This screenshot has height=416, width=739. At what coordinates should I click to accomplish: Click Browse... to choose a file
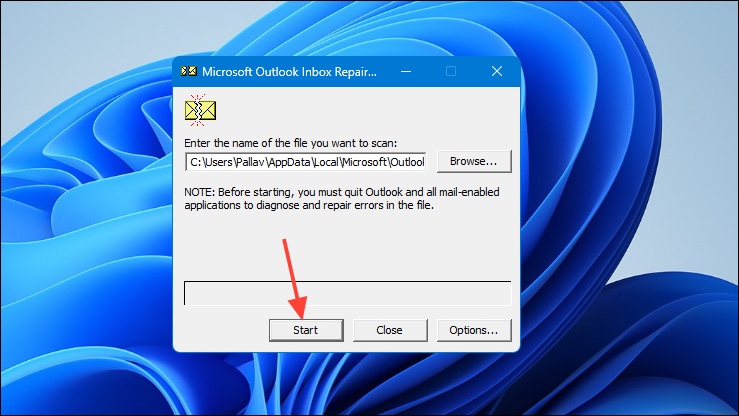474,162
